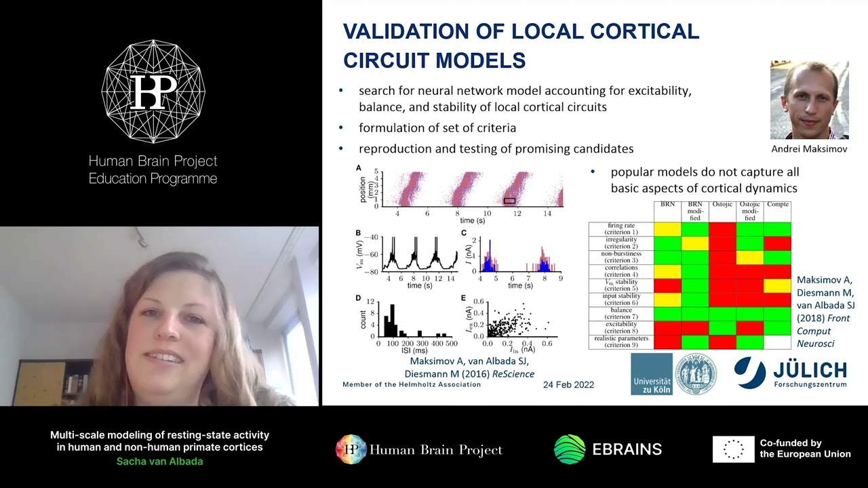This screenshot has width=868, height=488.
Task: Click the Jülich Forschungszentrum logo
Action: 791,373
